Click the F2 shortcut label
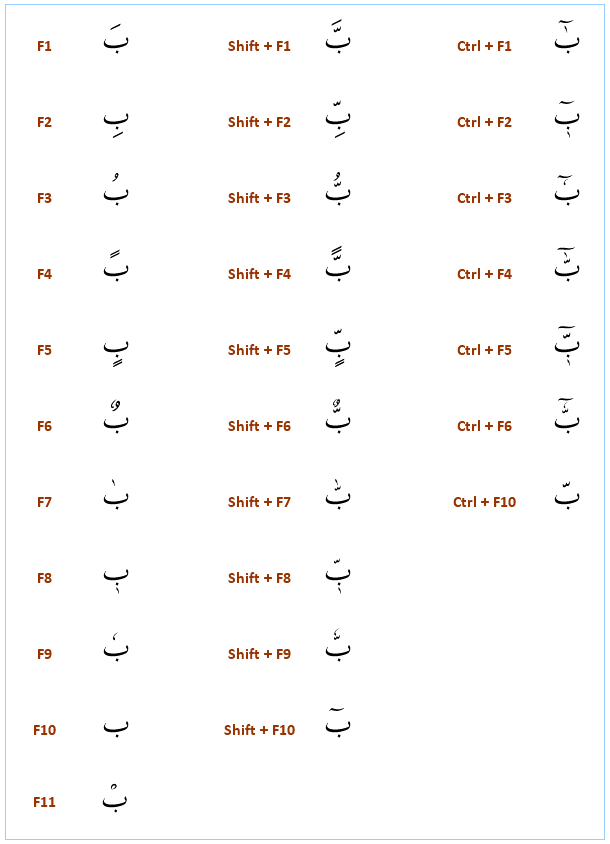This screenshot has height=844, width=610. point(44,122)
